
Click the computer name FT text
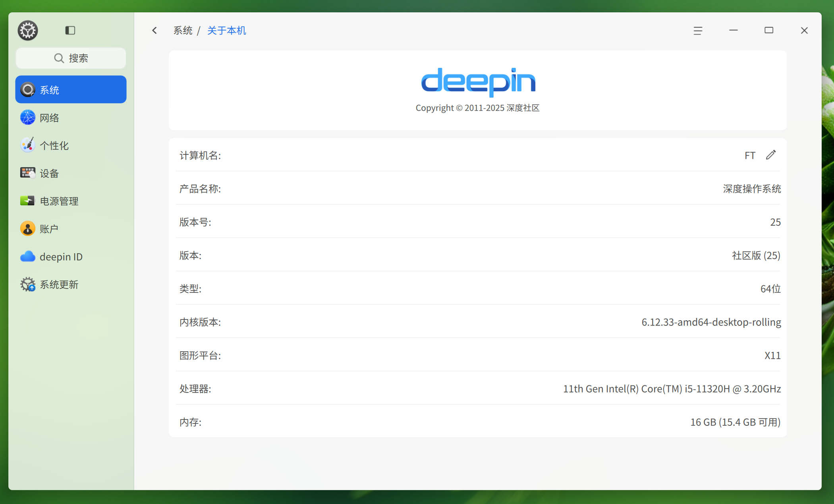tap(750, 155)
